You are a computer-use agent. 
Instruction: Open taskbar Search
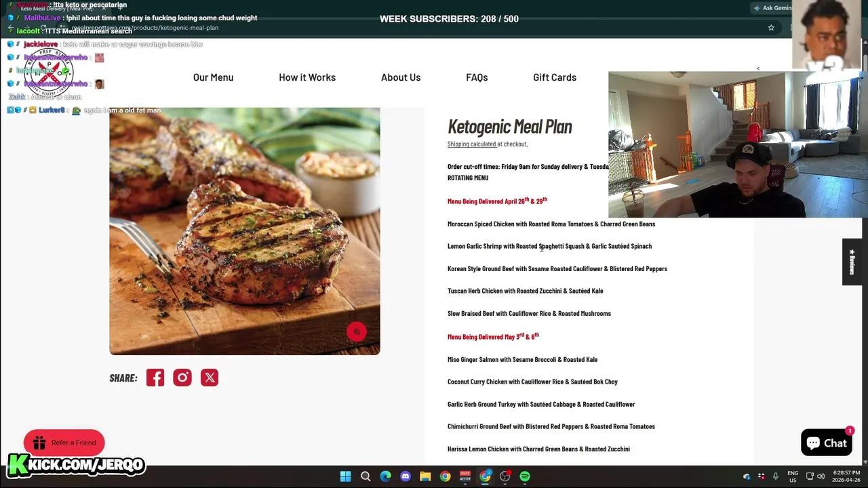tap(366, 476)
